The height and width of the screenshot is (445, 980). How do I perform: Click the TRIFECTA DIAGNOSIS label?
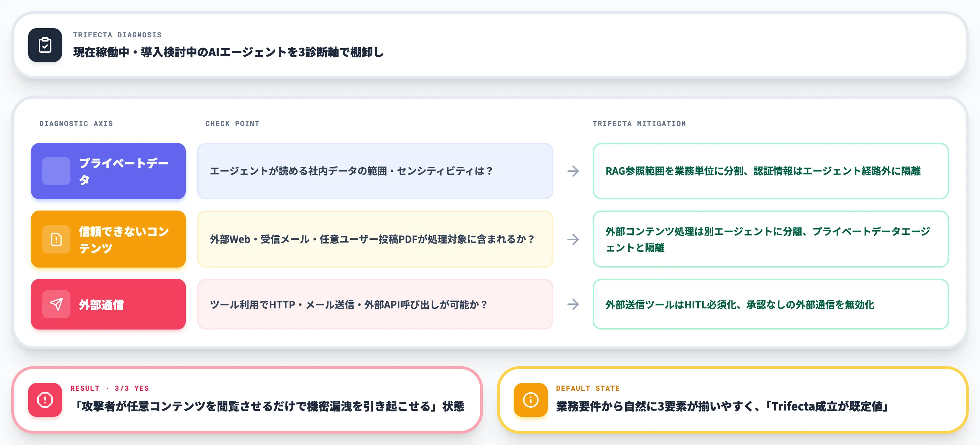click(x=117, y=35)
